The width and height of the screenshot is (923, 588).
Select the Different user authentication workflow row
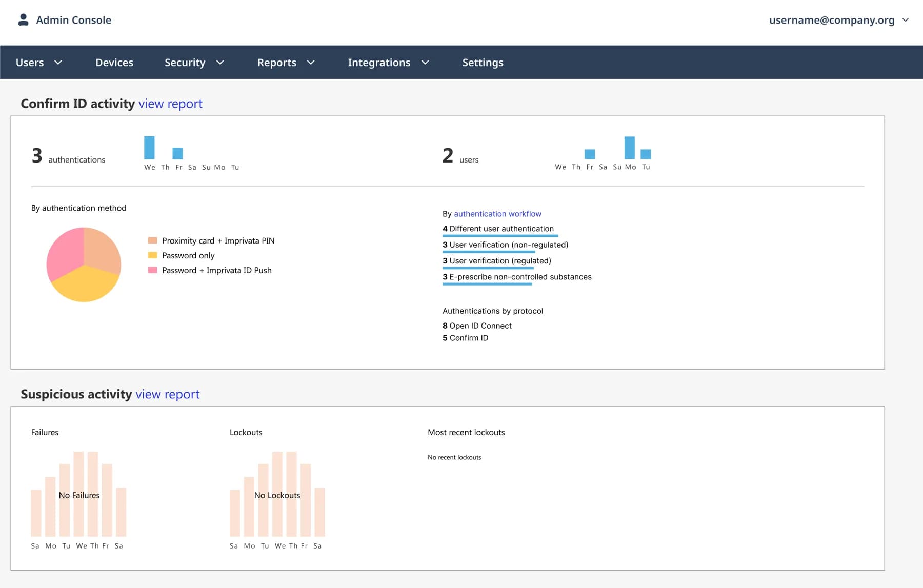tap(500, 230)
